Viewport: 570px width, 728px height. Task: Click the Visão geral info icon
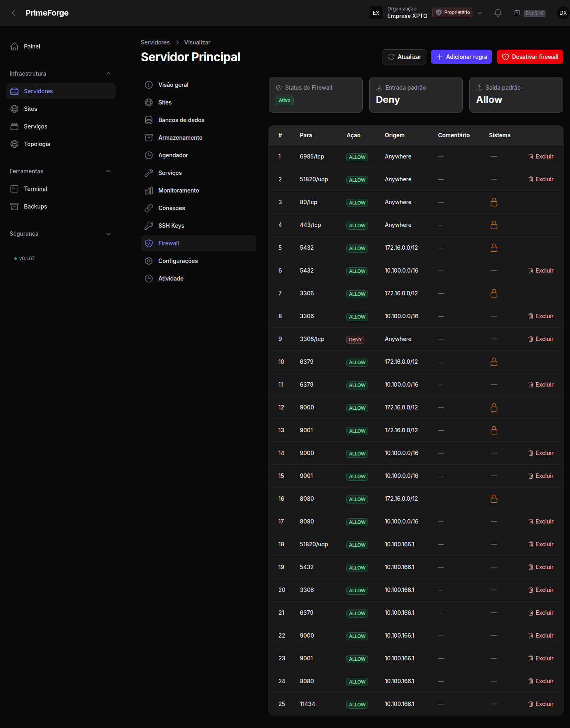(149, 85)
